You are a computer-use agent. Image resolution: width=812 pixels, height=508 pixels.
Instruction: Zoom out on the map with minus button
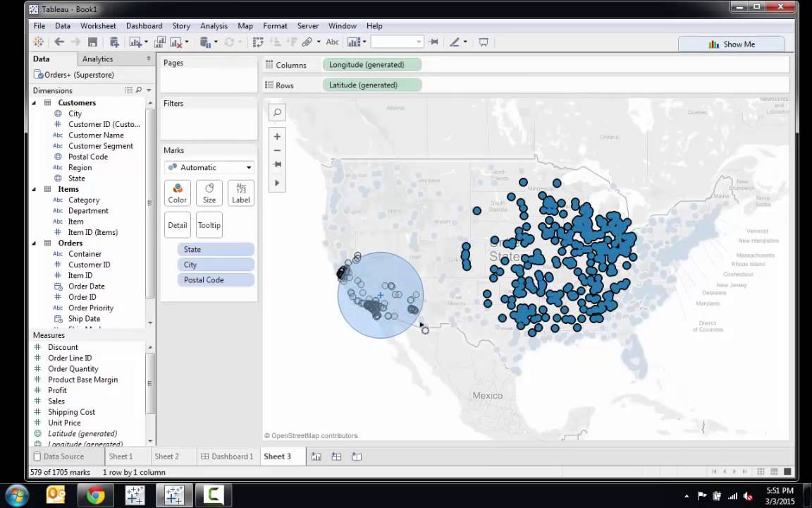pyautogui.click(x=277, y=150)
